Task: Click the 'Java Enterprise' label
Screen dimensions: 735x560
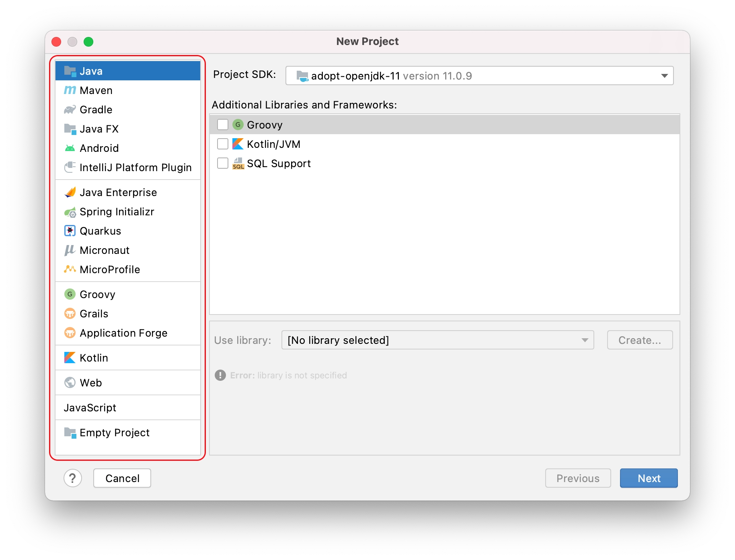Action: click(x=118, y=192)
